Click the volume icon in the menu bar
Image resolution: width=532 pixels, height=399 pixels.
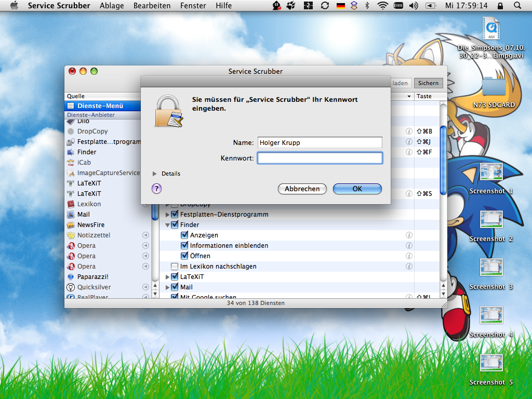click(x=414, y=5)
